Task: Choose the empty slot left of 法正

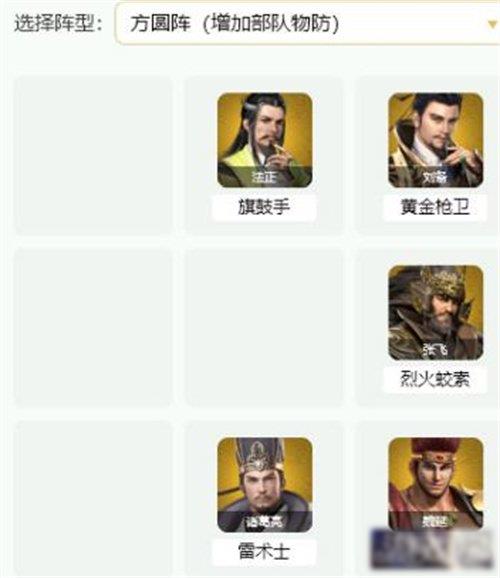Action: (x=93, y=155)
